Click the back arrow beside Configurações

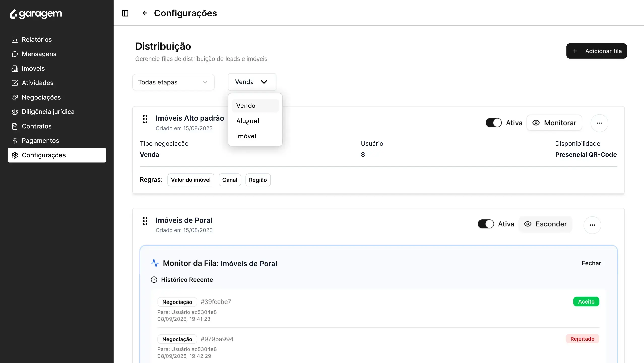tap(145, 13)
